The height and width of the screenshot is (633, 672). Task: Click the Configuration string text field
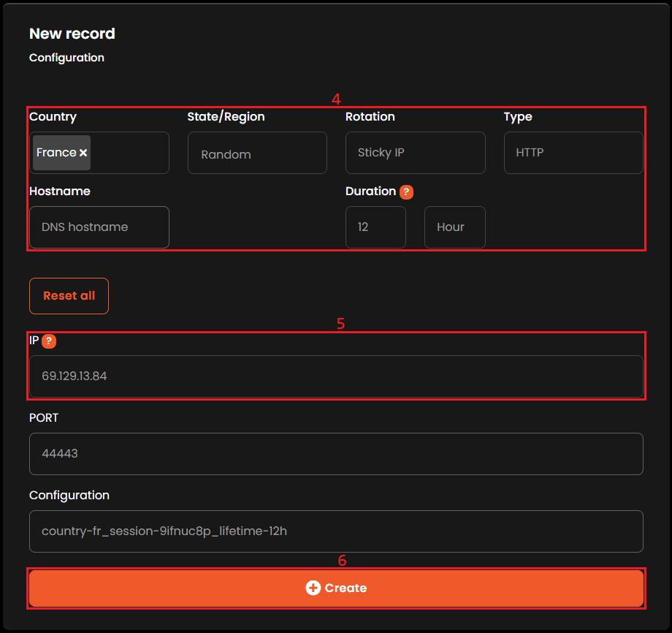pyautogui.click(x=336, y=531)
